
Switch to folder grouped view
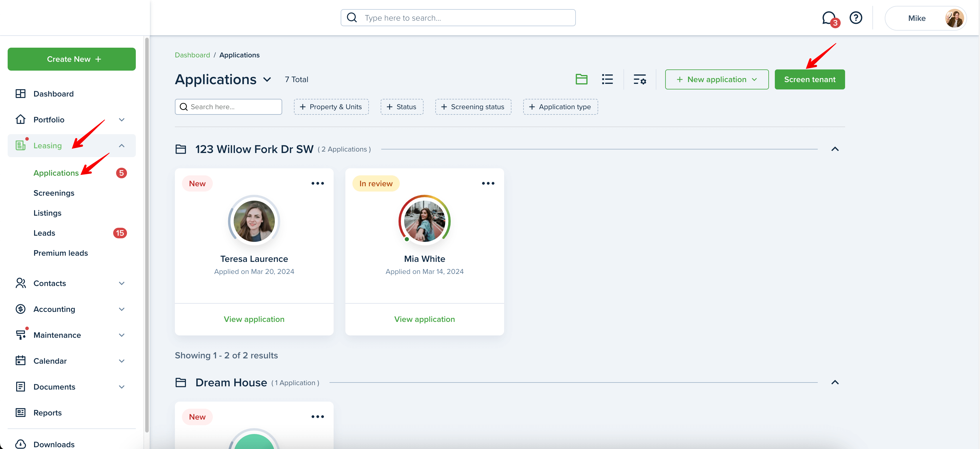(x=581, y=79)
